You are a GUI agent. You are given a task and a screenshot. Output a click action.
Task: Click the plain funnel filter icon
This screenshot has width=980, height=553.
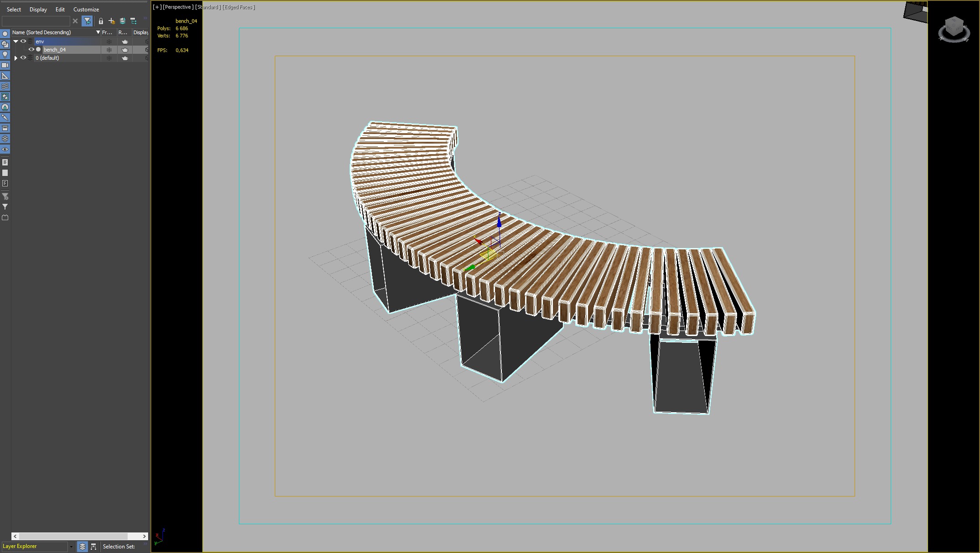pos(5,207)
